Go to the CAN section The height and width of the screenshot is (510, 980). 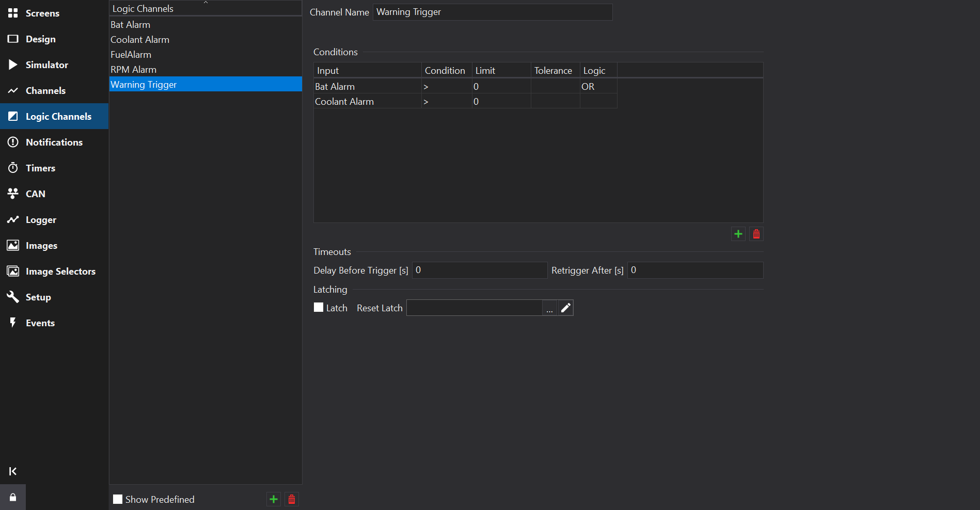pos(35,194)
